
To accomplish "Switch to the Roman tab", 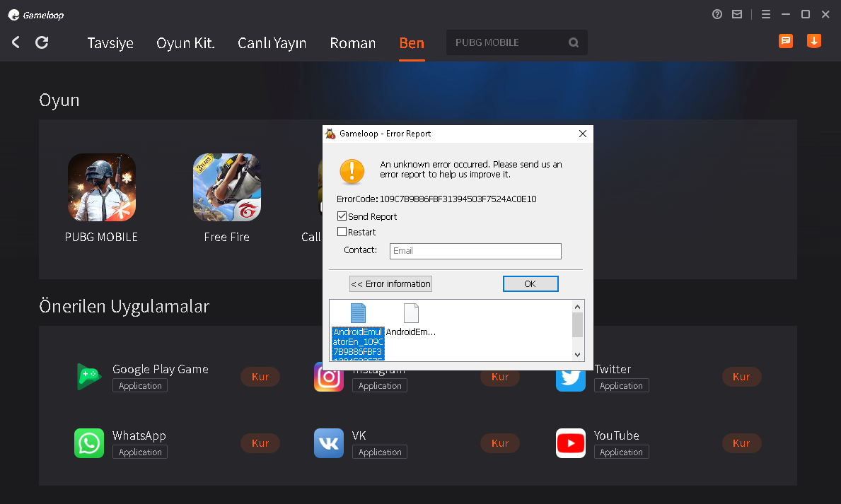I will point(353,43).
